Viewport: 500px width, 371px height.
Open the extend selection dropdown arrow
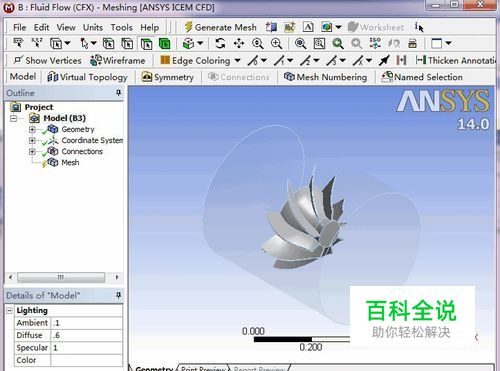click(x=200, y=43)
